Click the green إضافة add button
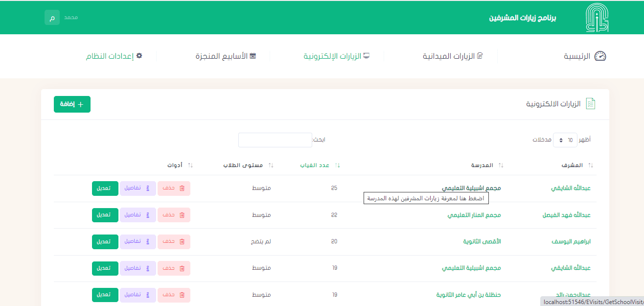Viewport: 644px width, 306px height. coord(72,104)
